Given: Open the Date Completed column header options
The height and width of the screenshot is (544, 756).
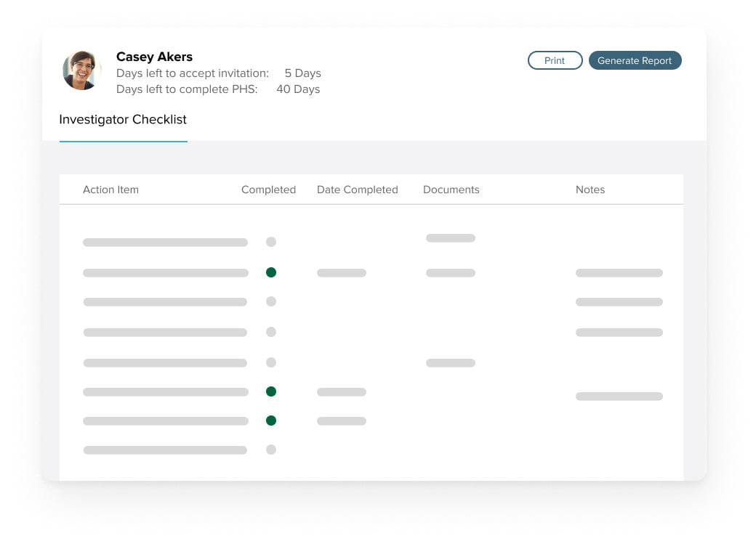Looking at the screenshot, I should click(357, 190).
